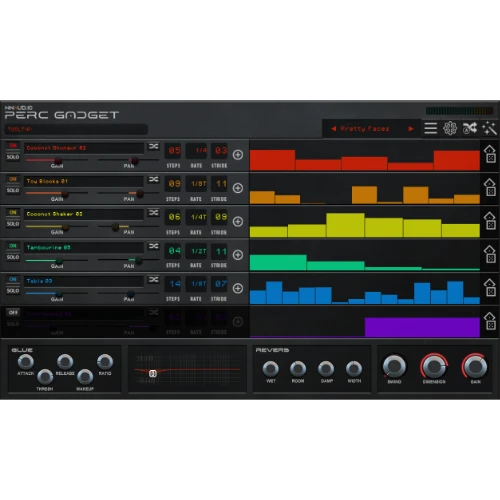Click the dice icon for the purple sequence lane
Viewport: 500px width, 500px height.
point(490,321)
